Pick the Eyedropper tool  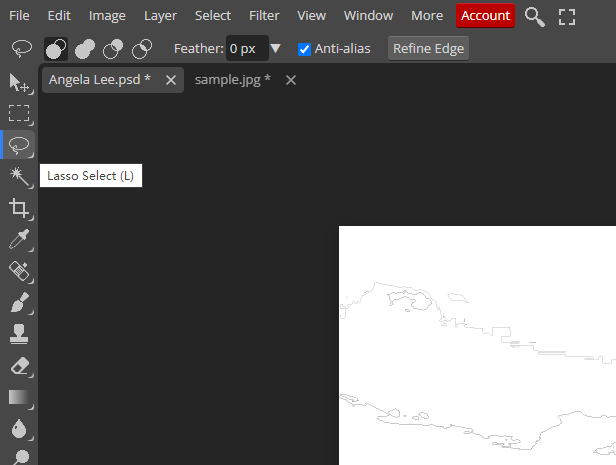click(19, 239)
